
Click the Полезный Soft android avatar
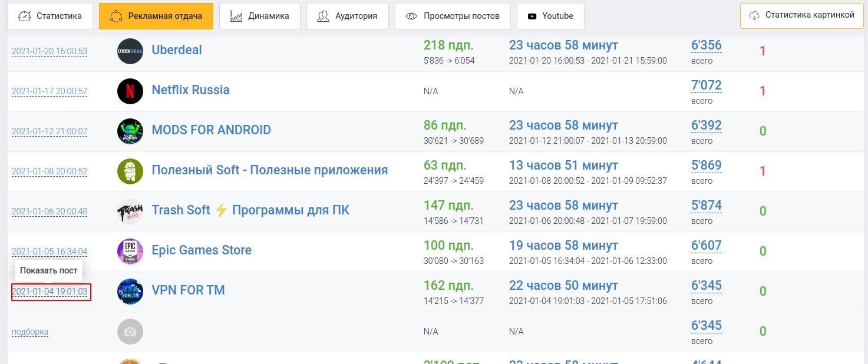[130, 171]
